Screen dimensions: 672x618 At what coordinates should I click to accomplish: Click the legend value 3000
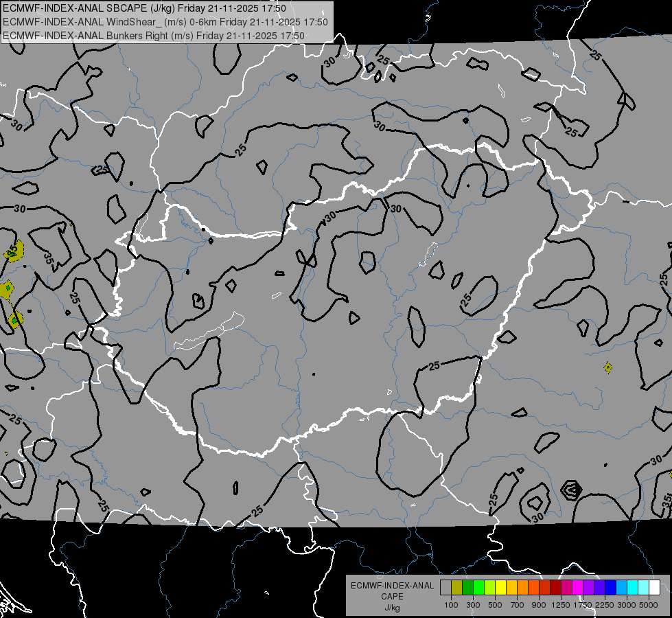(x=627, y=605)
